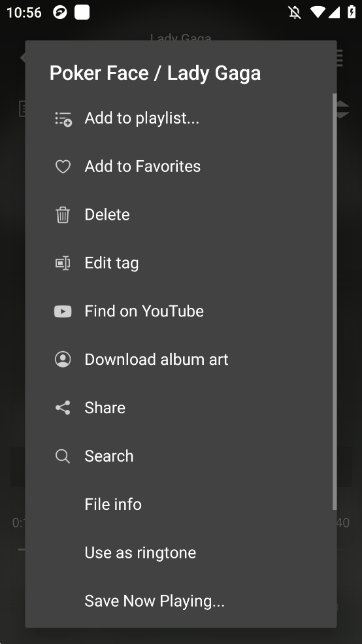
Task: Click the dialog's vertical scrollbar
Action: coord(335,302)
